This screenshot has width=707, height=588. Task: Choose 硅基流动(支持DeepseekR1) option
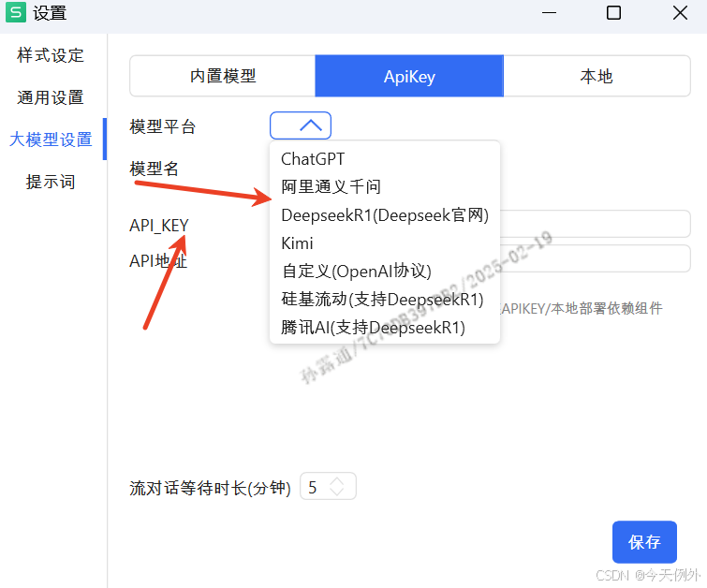tap(382, 300)
